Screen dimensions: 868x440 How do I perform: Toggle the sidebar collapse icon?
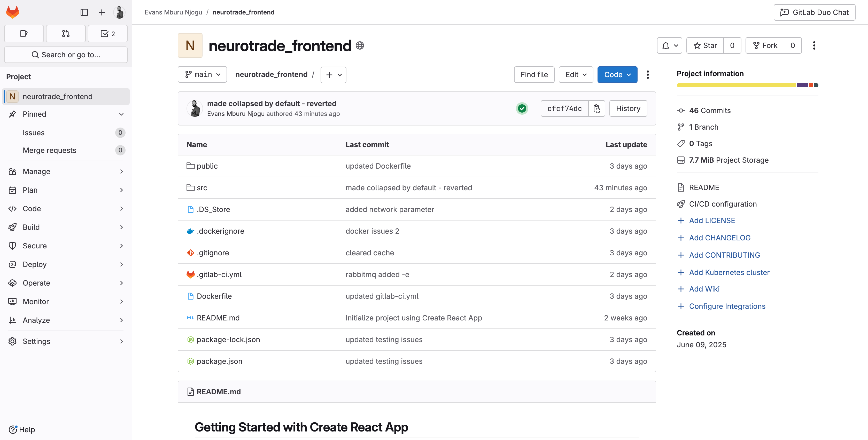[84, 12]
